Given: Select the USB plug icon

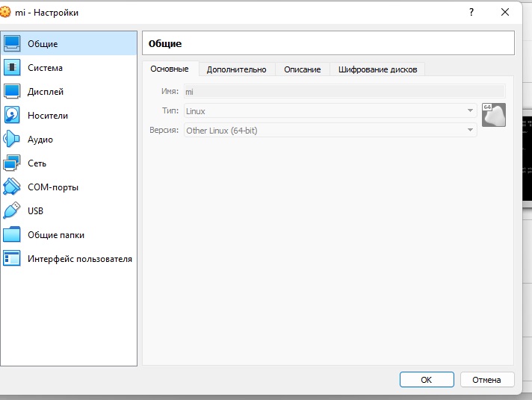Looking at the screenshot, I should (13, 210).
